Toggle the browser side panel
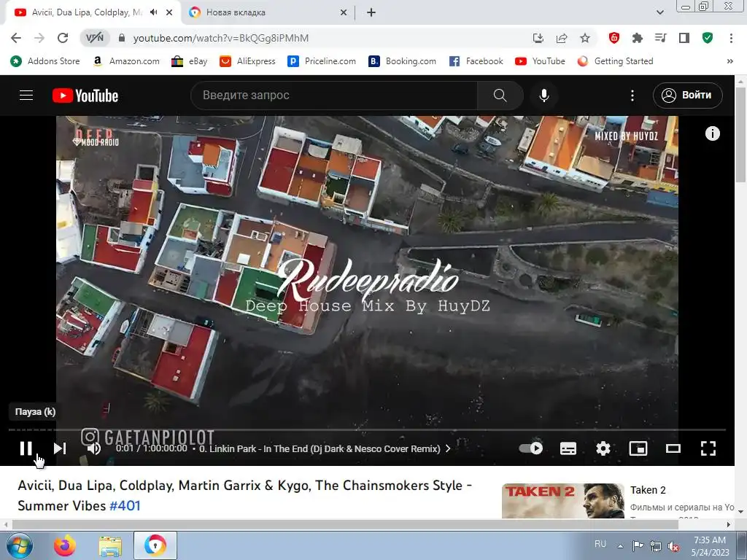Viewport: 747px width, 560px height. pyautogui.click(x=684, y=38)
